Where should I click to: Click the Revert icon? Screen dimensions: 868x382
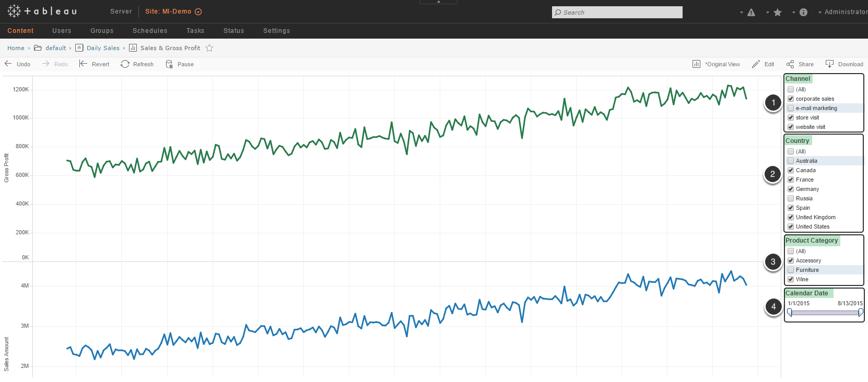click(x=83, y=64)
